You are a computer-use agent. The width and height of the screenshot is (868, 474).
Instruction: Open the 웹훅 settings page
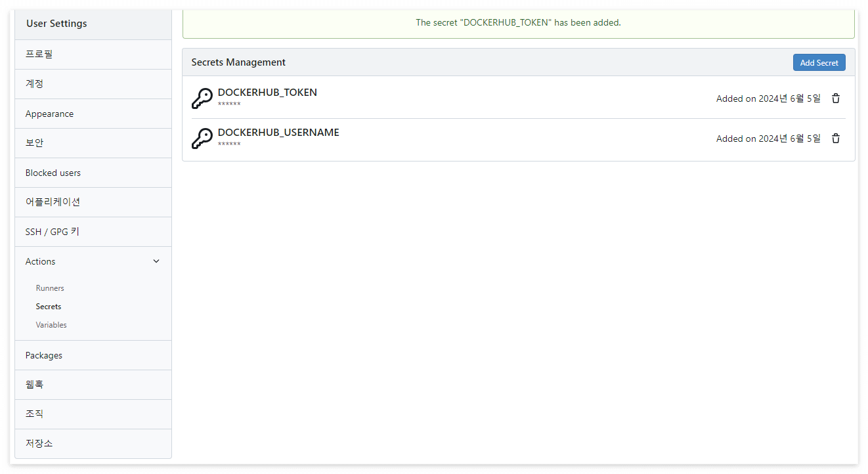click(x=93, y=385)
